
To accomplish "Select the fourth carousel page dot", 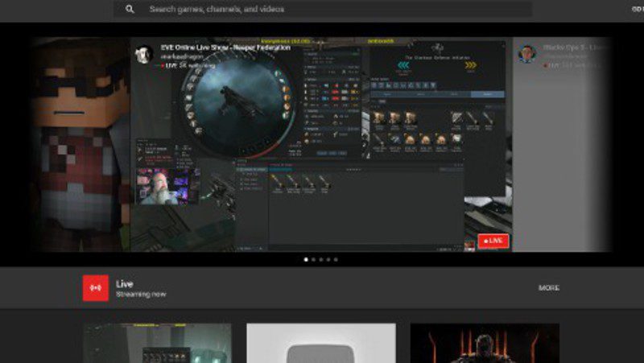I will pyautogui.click(x=328, y=260).
